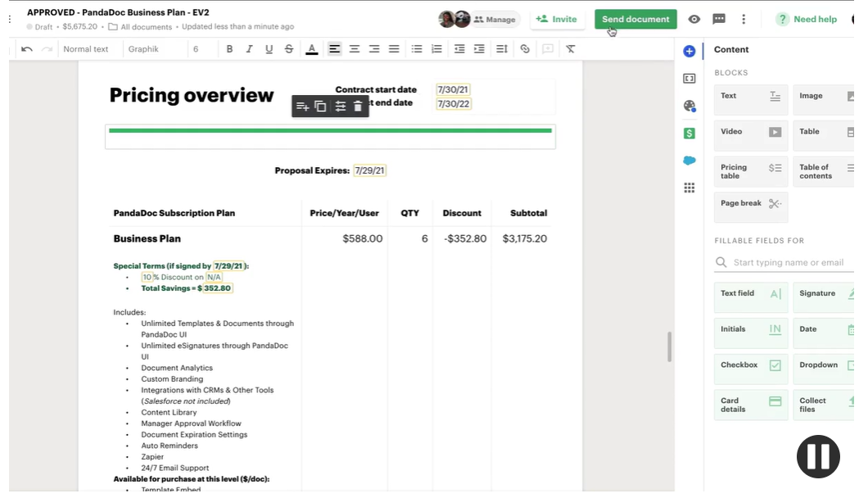Open the document chat panel
The image size is (868, 498).
coord(719,20)
